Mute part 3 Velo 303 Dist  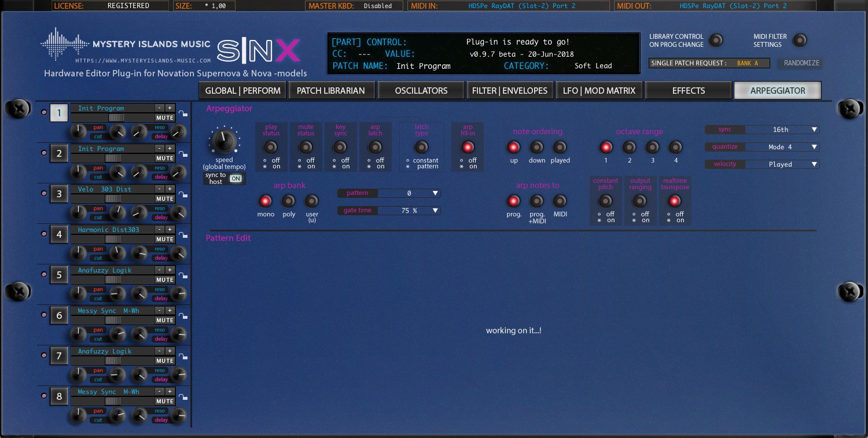coord(165,198)
